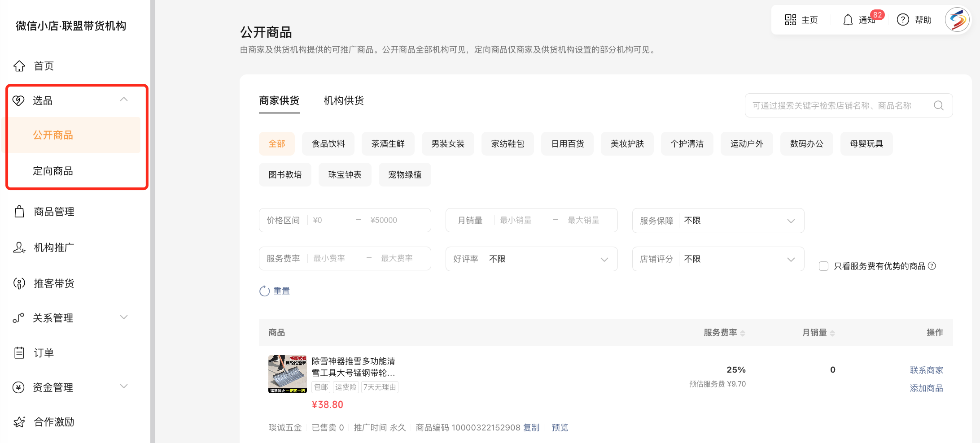Click the info icon beside service fee advantage

(932, 266)
